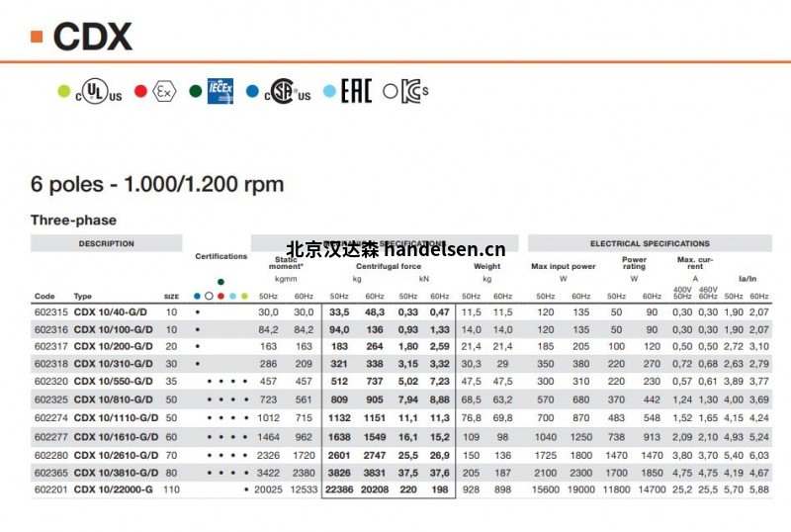Click the 'Max. current' column header
The image size is (791, 532).
[695, 262]
